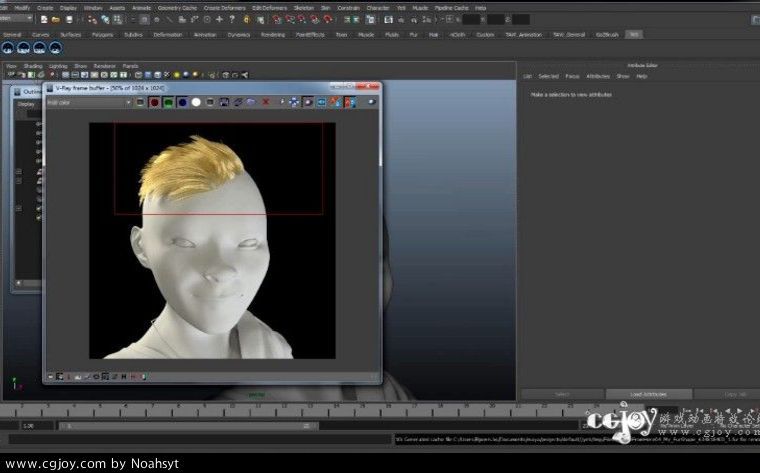Open the Create menu
The width and height of the screenshot is (760, 473).
click(45, 8)
